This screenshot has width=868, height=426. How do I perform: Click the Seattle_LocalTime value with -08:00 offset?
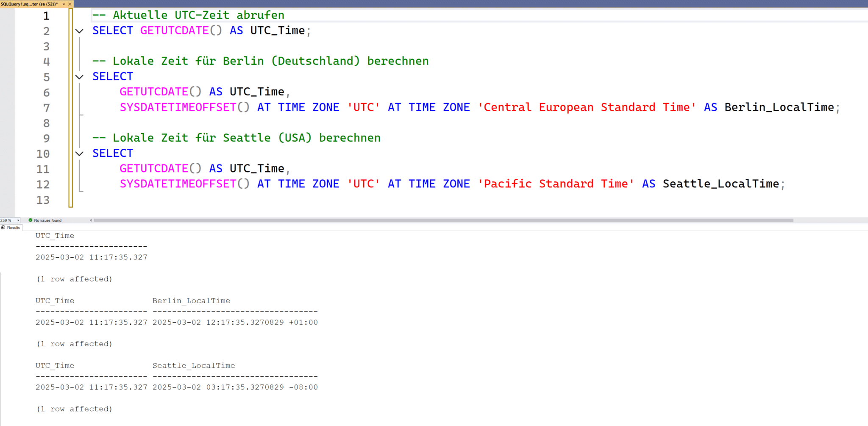coord(235,387)
